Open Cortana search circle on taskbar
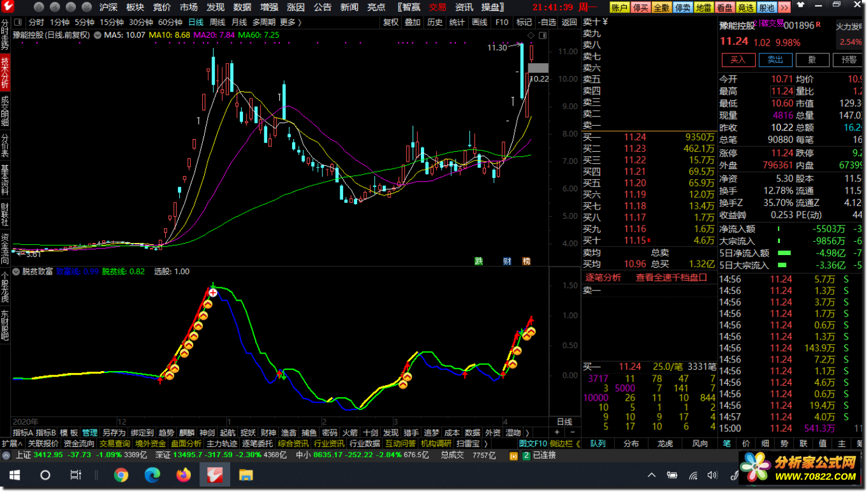The height and width of the screenshot is (492, 868). tap(46, 475)
